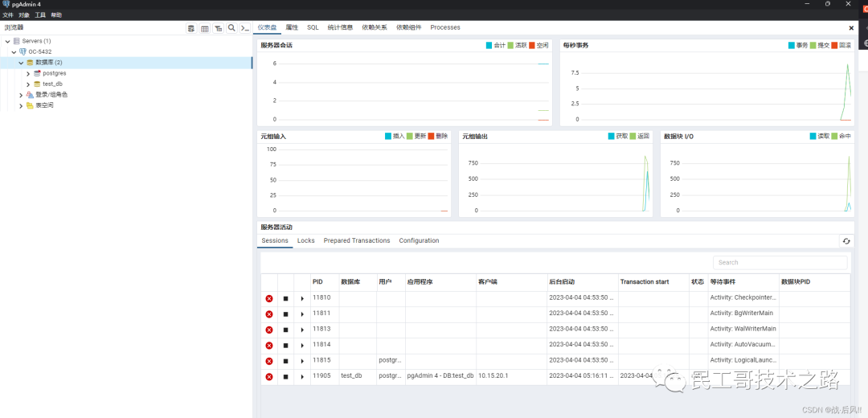Launch the PSQL Tool terminal icon

tap(244, 28)
